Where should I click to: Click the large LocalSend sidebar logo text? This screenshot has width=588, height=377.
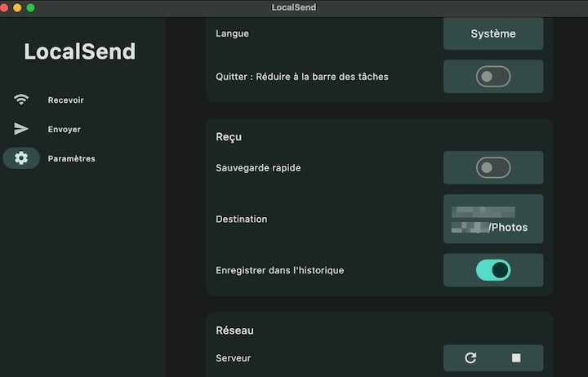point(79,52)
